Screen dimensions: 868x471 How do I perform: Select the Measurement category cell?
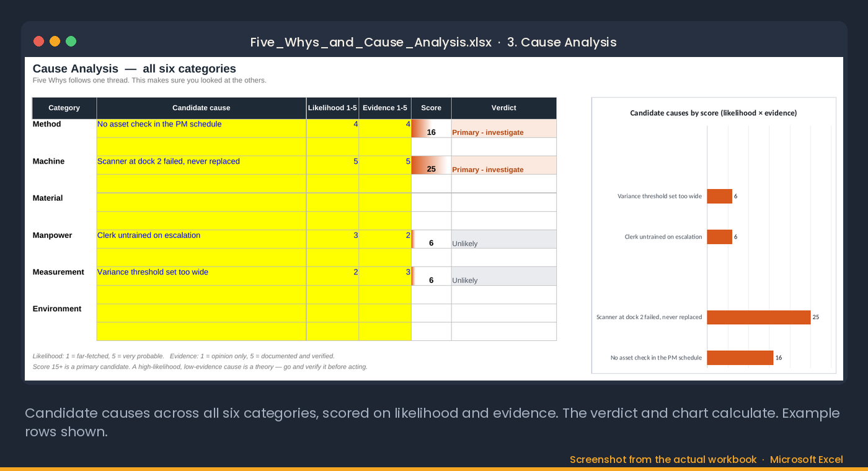[64, 276]
